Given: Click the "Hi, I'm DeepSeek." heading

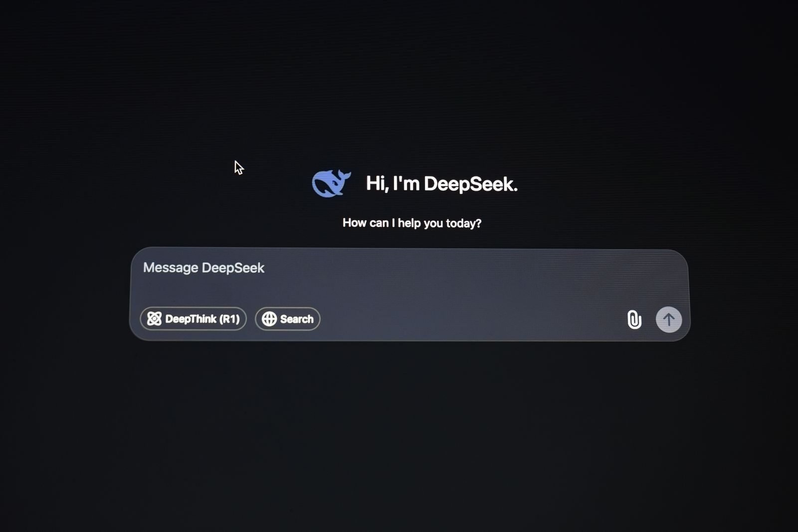Looking at the screenshot, I should [442, 184].
